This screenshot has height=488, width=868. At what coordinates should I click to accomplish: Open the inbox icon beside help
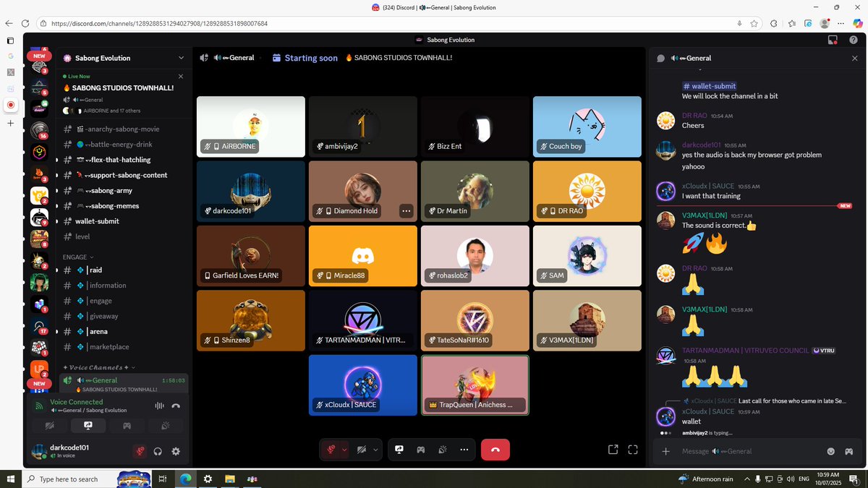click(833, 40)
